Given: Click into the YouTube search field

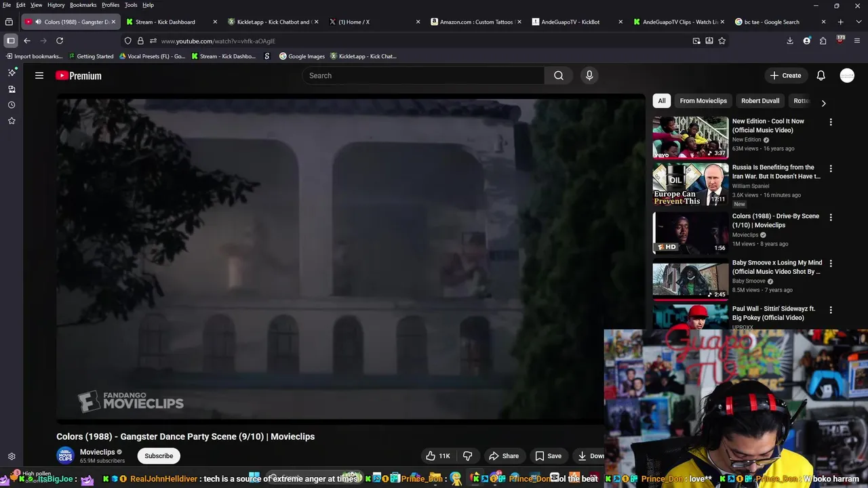Looking at the screenshot, I should point(424,76).
